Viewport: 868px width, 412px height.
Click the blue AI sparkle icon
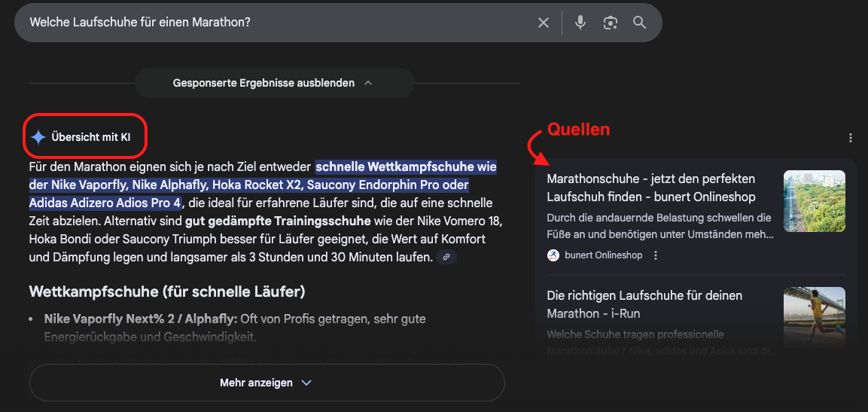tap(38, 137)
